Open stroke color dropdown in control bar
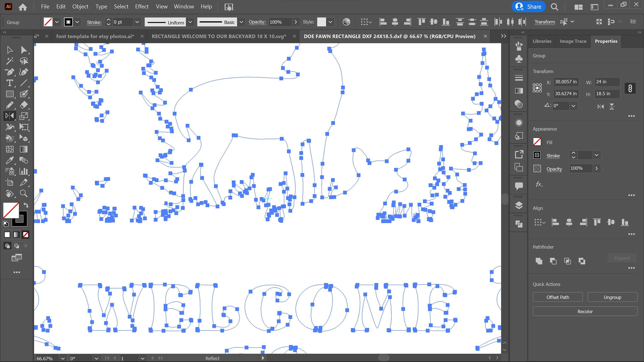Viewport: 644px width, 362px height. [x=77, y=22]
